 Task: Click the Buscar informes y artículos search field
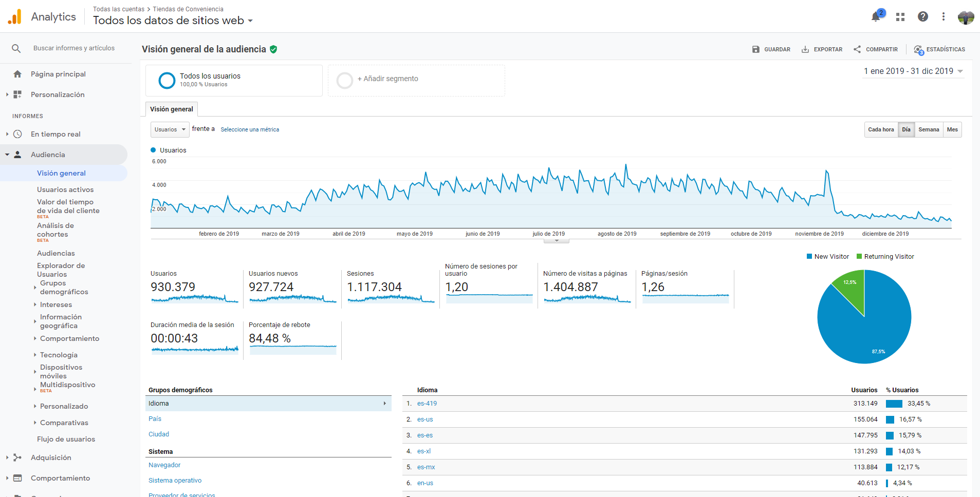click(x=74, y=48)
